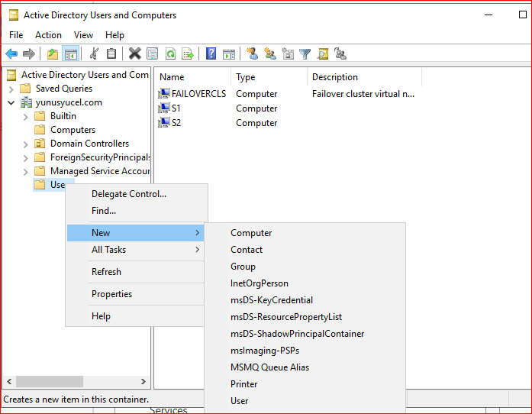532x414 pixels.
Task: Select InetOrgPerson in New submenu
Action: (305, 283)
